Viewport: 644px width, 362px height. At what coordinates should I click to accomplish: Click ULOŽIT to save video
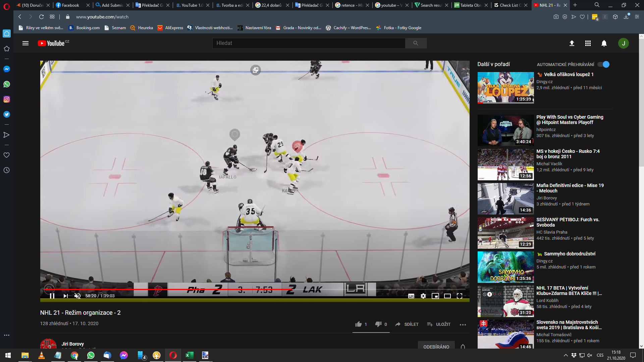point(439,324)
